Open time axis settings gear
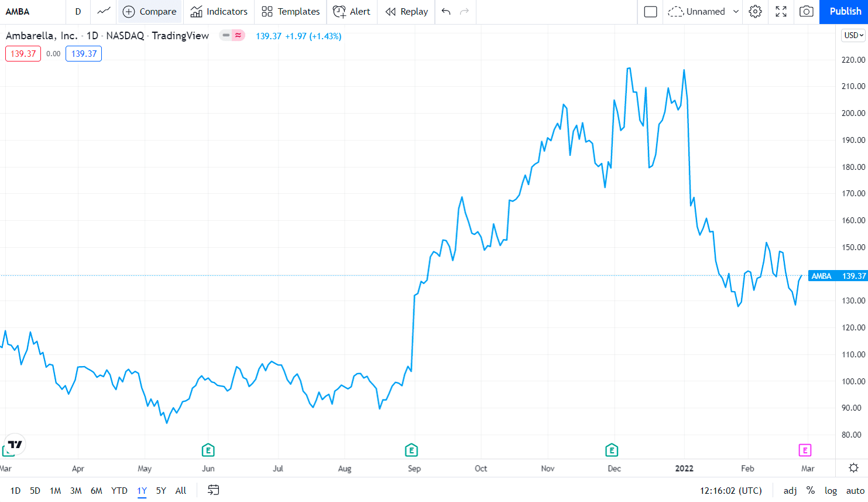 pyautogui.click(x=853, y=467)
